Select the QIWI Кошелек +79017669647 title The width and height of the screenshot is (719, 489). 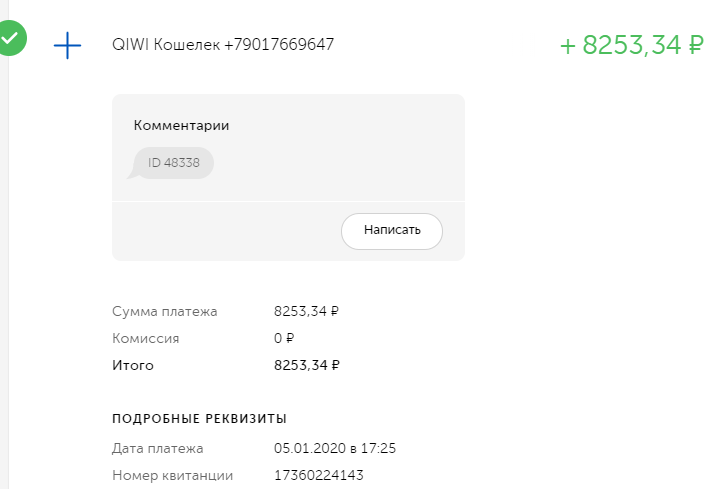point(224,45)
